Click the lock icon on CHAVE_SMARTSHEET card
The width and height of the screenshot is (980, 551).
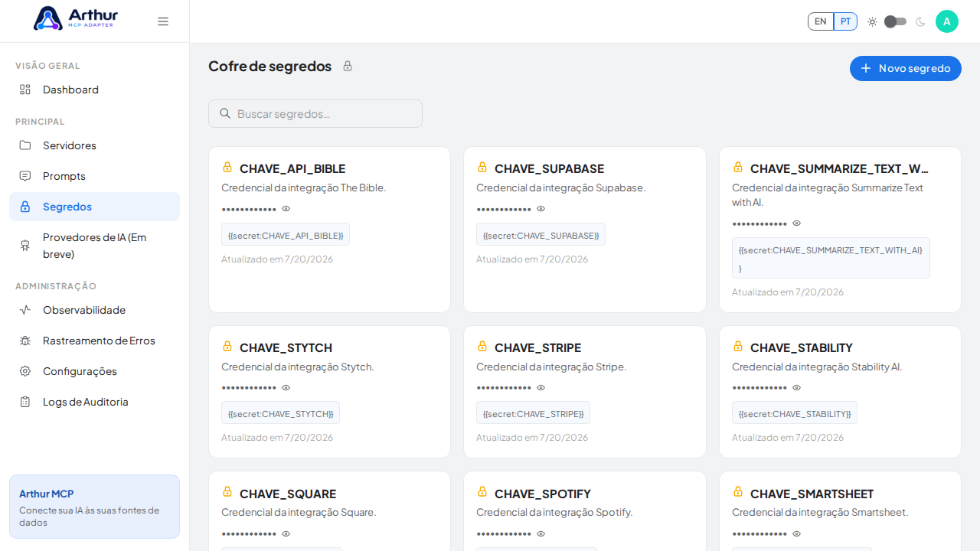coord(738,491)
